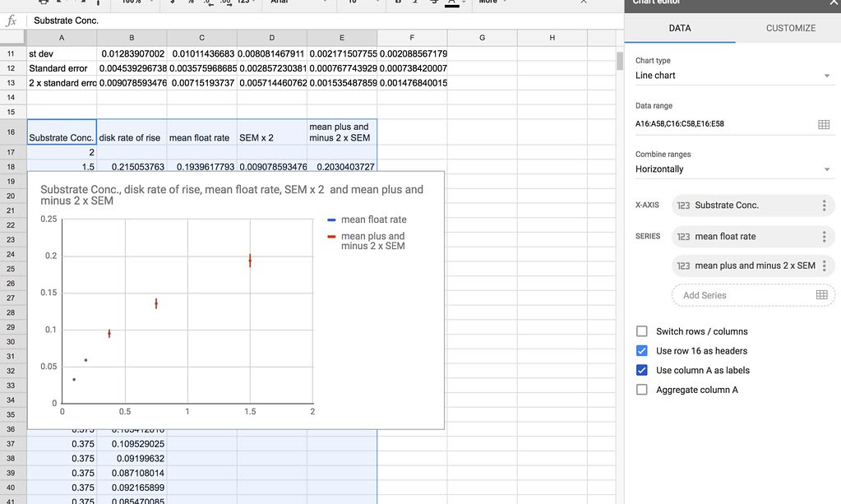Uncheck Use column A as labels
This screenshot has height=504, width=841.
click(642, 371)
